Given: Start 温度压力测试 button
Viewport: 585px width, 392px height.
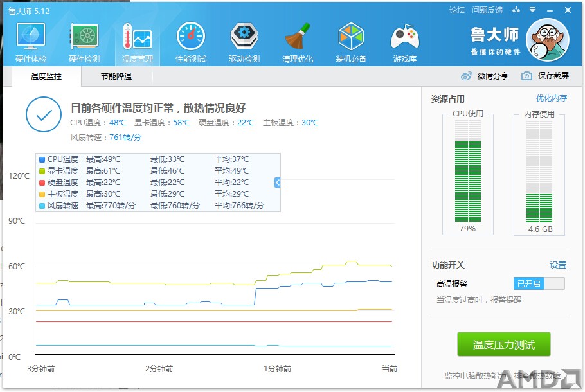Looking at the screenshot, I should tap(503, 344).
